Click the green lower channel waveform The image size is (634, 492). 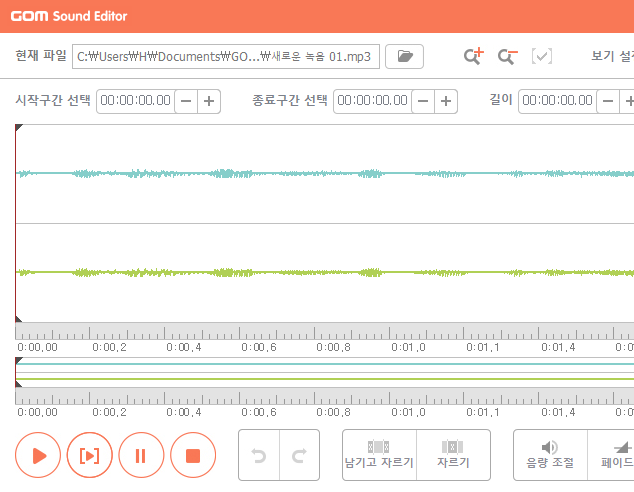tap(325, 272)
